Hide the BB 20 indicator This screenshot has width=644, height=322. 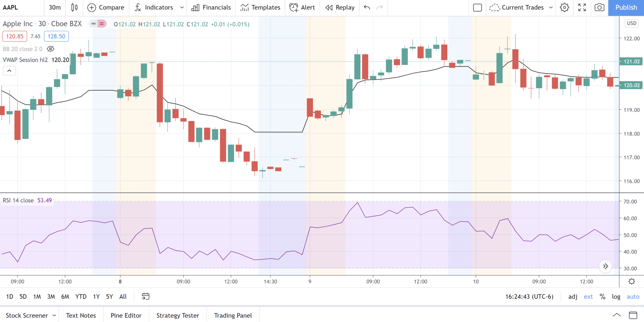pos(51,49)
